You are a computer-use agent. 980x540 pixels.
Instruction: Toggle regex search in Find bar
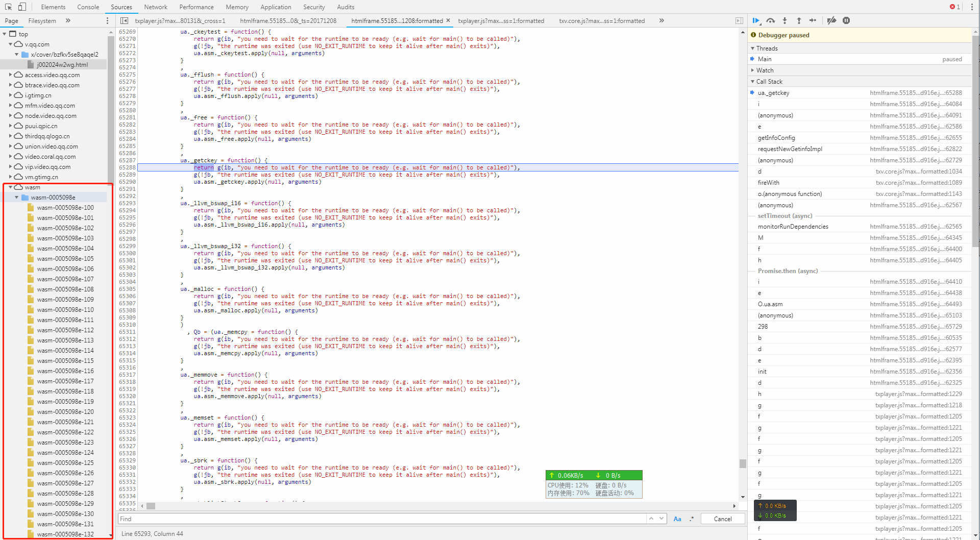tap(692, 519)
